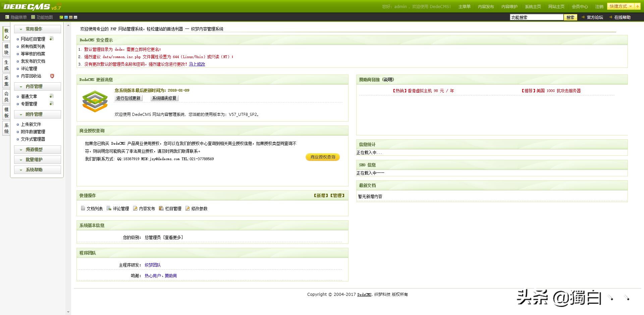
Task: Click 【新增】 in 快捷操作 header
Action: tap(321, 195)
